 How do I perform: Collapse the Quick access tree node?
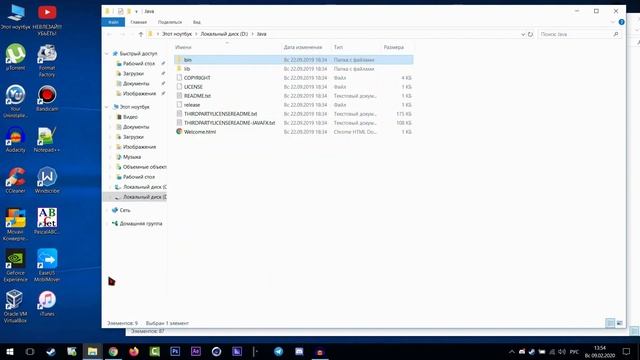[x=107, y=54]
